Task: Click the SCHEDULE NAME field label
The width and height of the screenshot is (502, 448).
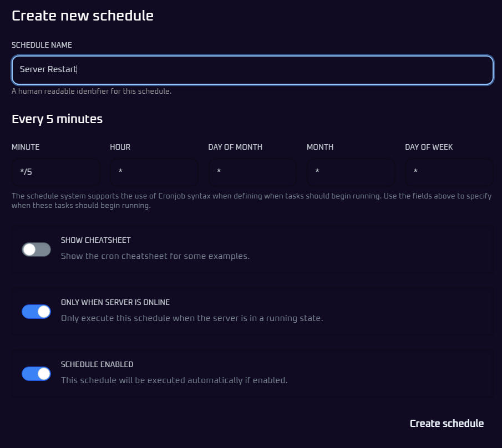Action: tap(42, 45)
